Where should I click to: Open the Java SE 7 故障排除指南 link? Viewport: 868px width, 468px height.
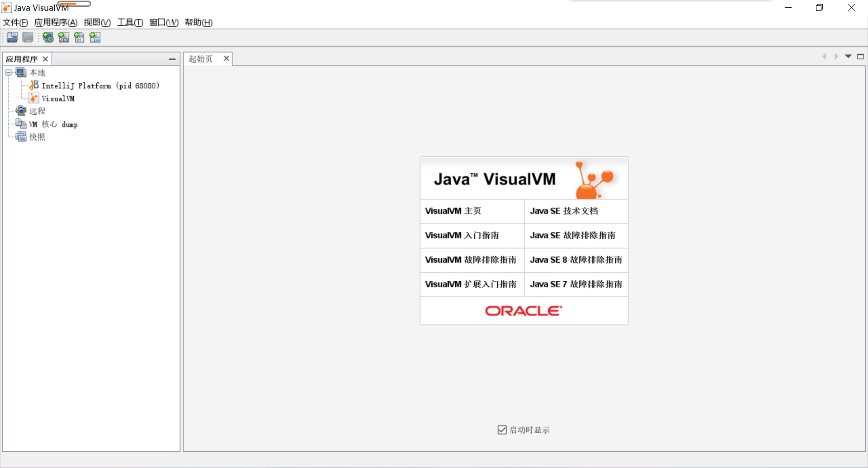576,284
